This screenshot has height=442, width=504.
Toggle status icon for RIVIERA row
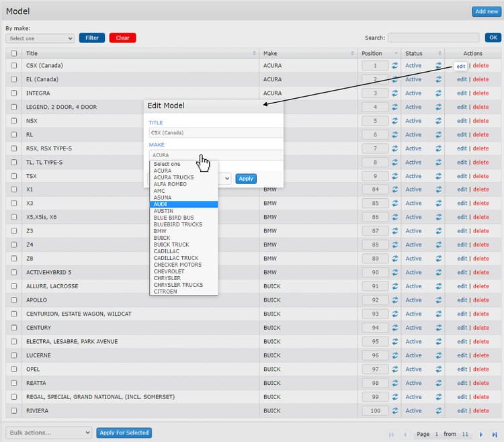point(438,410)
